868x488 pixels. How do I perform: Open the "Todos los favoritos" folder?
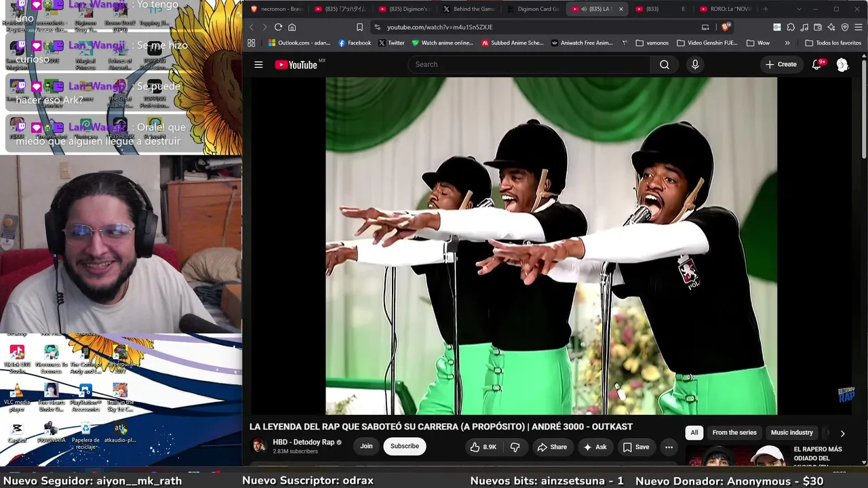tap(833, 43)
